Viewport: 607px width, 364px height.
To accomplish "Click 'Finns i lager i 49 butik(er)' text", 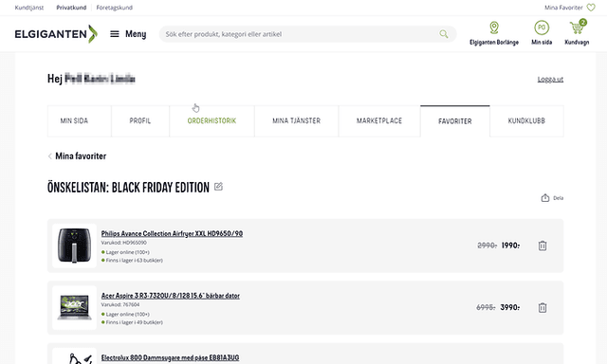I will (x=134, y=322).
